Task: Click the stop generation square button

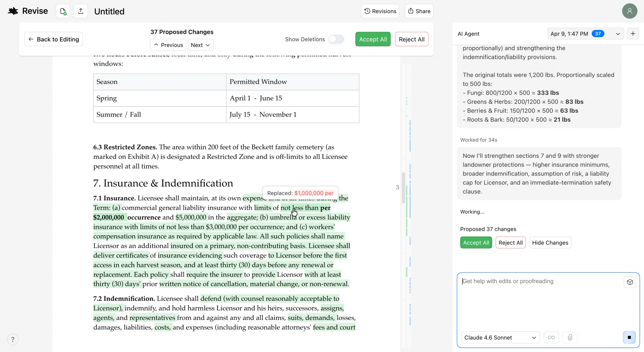Action: point(629,337)
